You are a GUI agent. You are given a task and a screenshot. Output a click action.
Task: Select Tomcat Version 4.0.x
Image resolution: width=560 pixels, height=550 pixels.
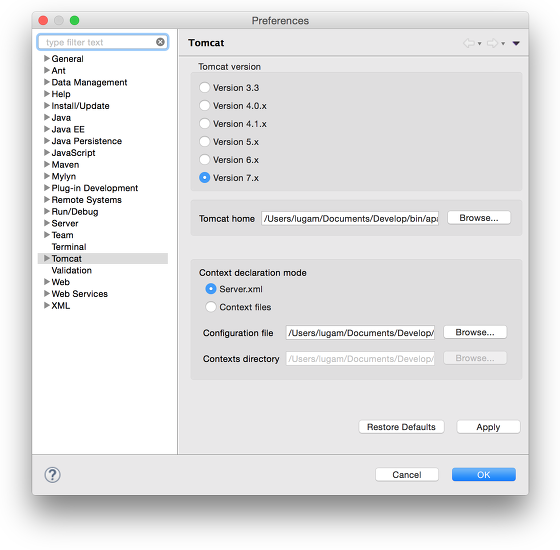point(204,106)
